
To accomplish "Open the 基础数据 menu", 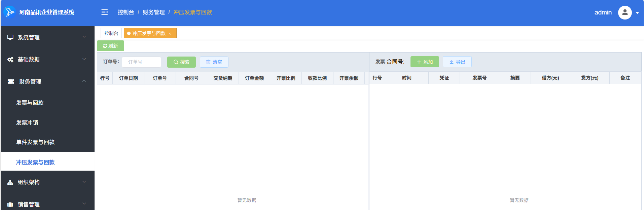I will point(47,59).
